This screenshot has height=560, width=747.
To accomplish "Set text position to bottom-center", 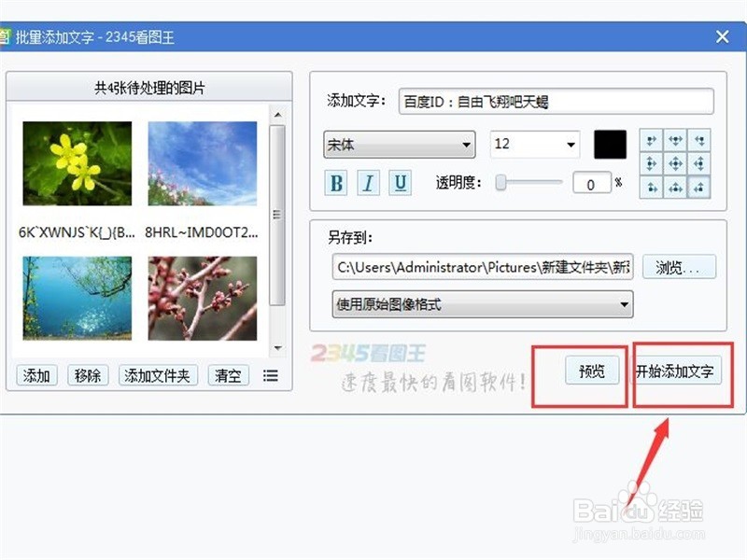I will (x=675, y=188).
